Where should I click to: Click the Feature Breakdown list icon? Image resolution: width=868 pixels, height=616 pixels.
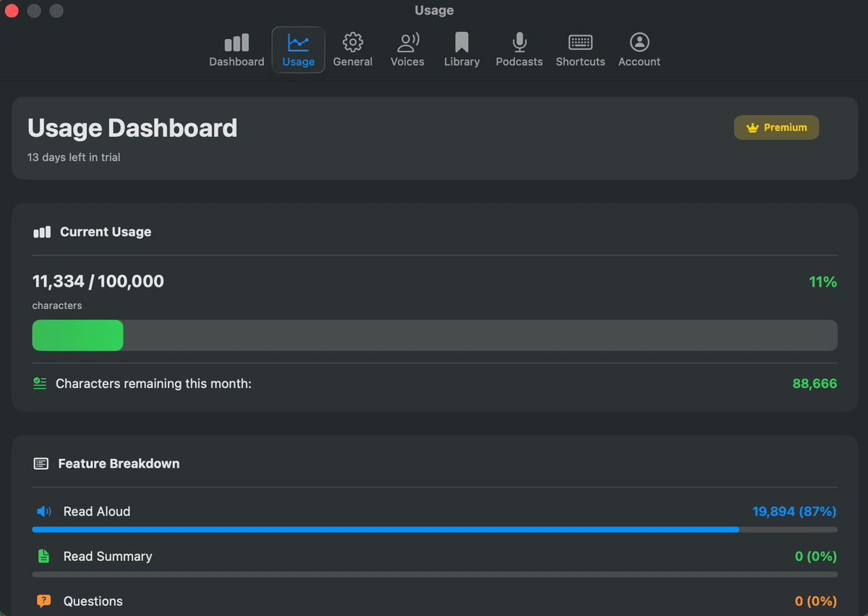[41, 463]
